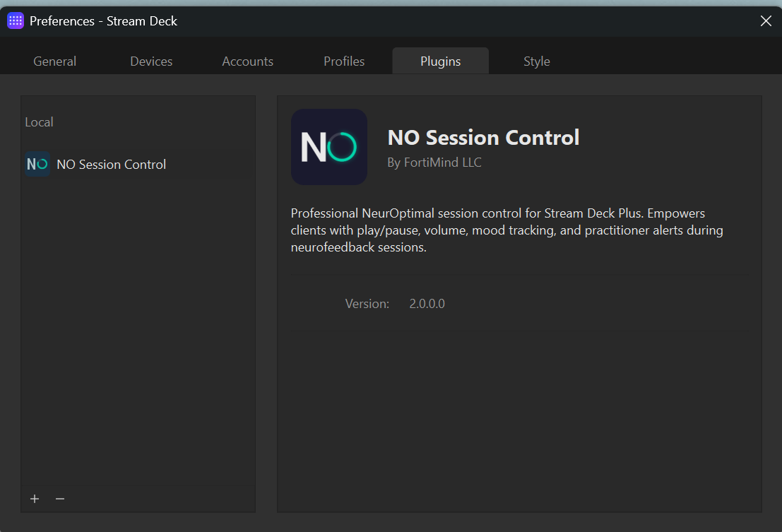The height and width of the screenshot is (532, 782).
Task: Switch to the Accounts tab
Action: (x=247, y=61)
